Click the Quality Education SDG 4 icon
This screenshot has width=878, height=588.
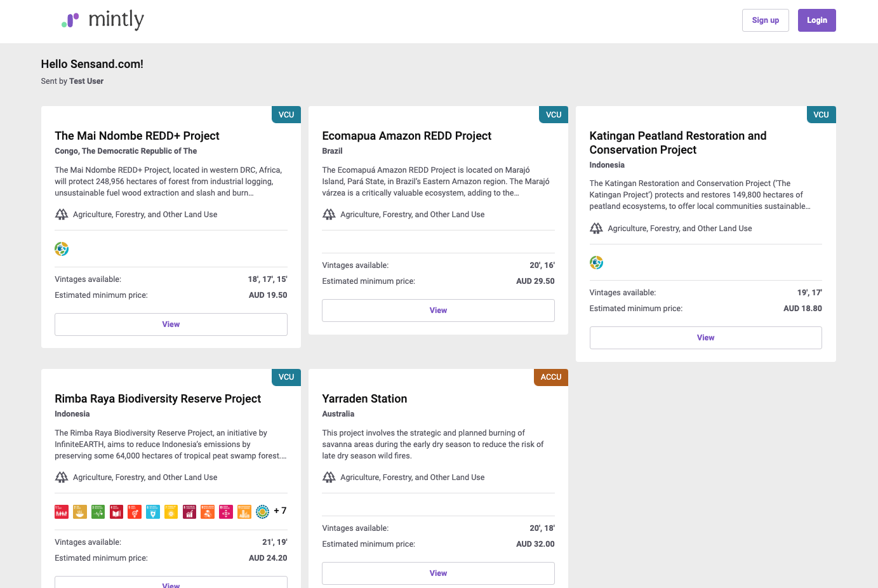coord(116,512)
